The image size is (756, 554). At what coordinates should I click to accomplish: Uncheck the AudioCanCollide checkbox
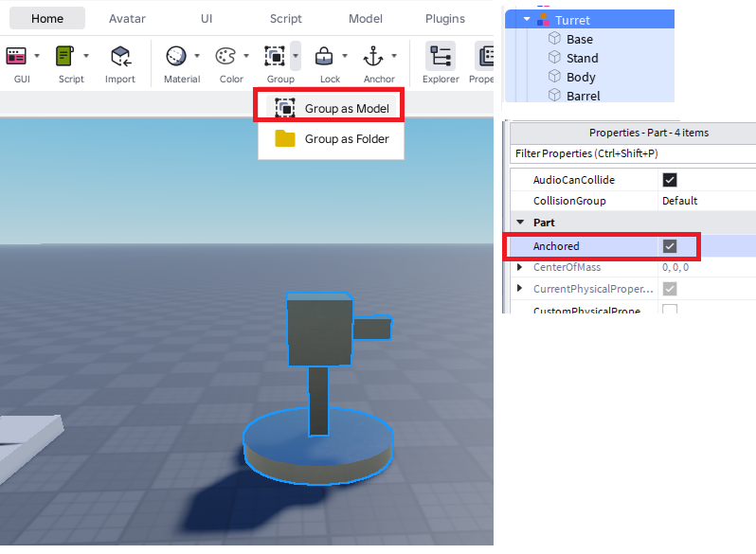point(670,180)
